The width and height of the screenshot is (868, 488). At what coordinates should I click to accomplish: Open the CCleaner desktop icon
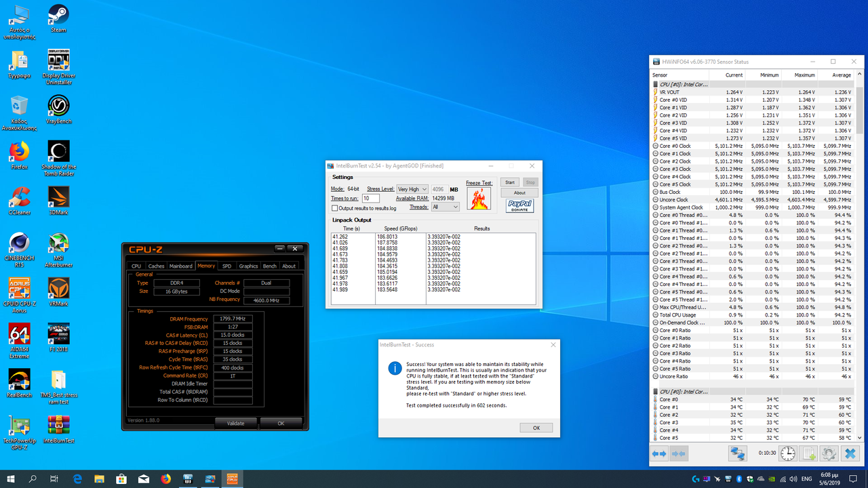(x=19, y=201)
